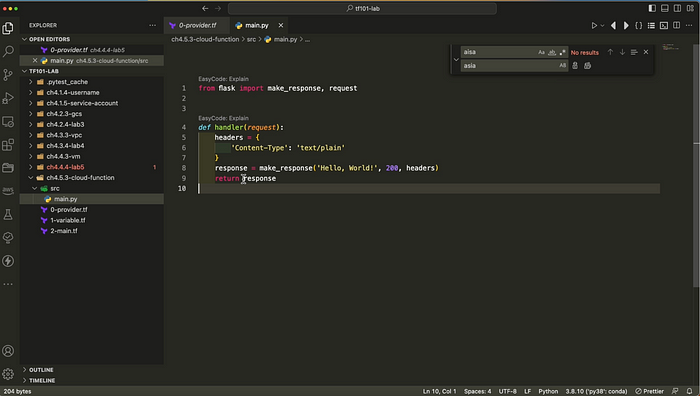
Task: Open the Remote Explorer view
Action: click(8, 121)
